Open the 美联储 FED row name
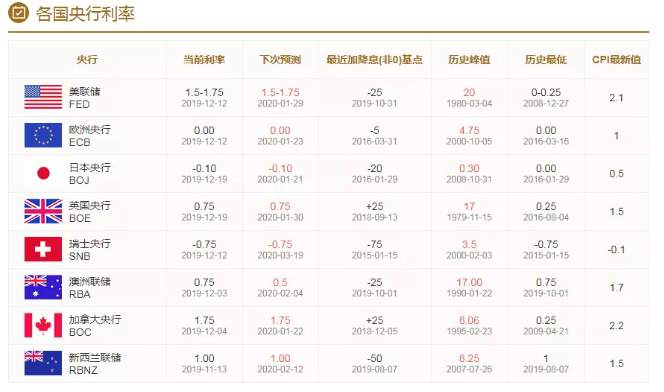 pos(84,97)
